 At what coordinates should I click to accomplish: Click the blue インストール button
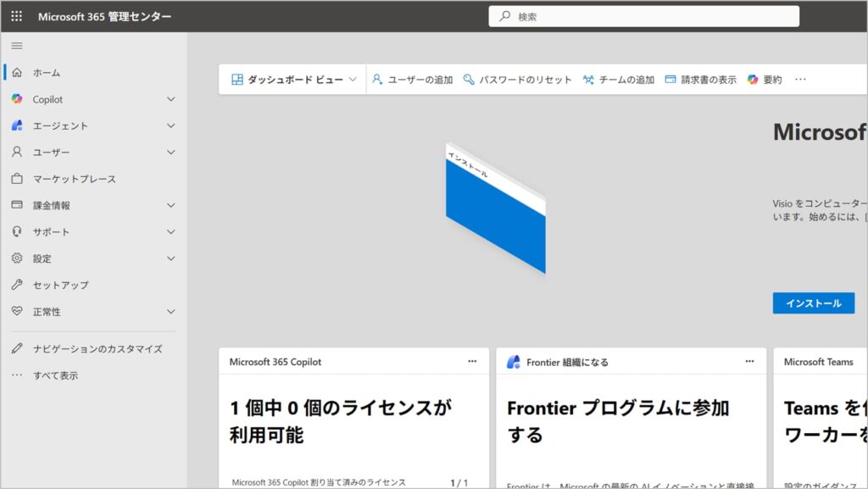click(813, 303)
